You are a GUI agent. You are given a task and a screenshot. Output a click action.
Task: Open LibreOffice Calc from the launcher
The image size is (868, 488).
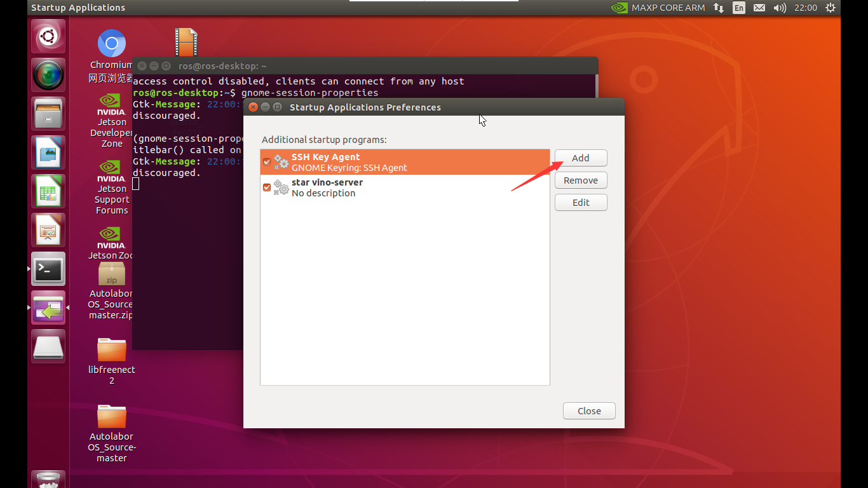coord(48,191)
